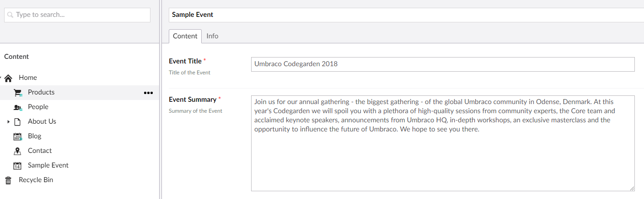Click the Sample Event node name field
The image size is (644, 199).
[406, 15]
